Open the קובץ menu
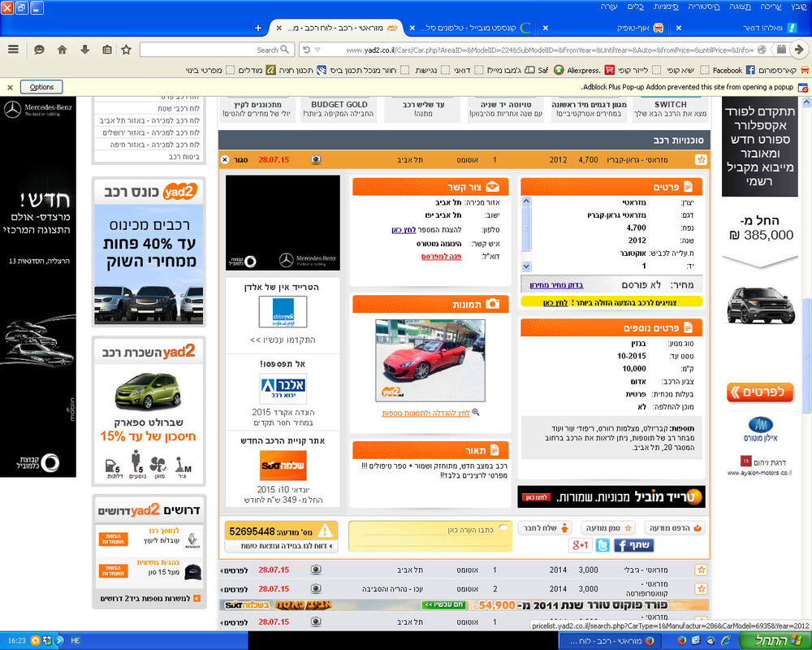812x650 pixels. coord(799,6)
